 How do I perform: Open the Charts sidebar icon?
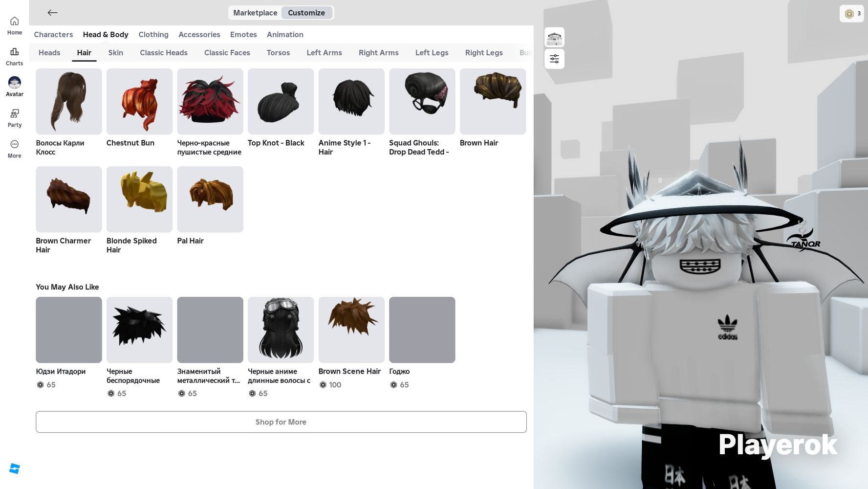(15, 56)
